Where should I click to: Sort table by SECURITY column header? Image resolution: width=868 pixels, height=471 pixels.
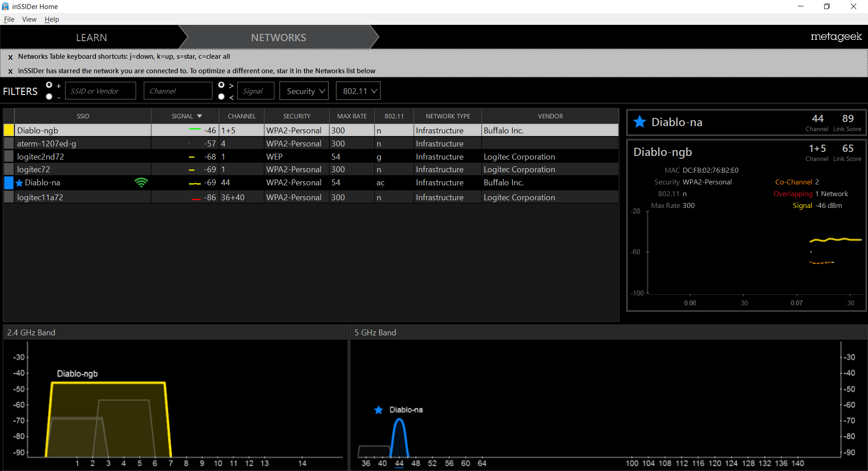click(x=297, y=116)
